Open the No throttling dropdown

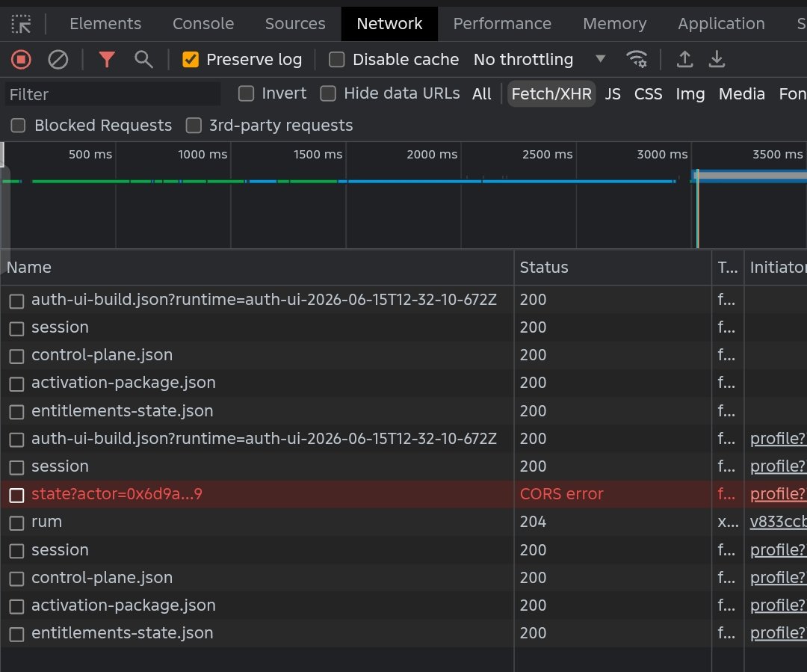(x=539, y=60)
